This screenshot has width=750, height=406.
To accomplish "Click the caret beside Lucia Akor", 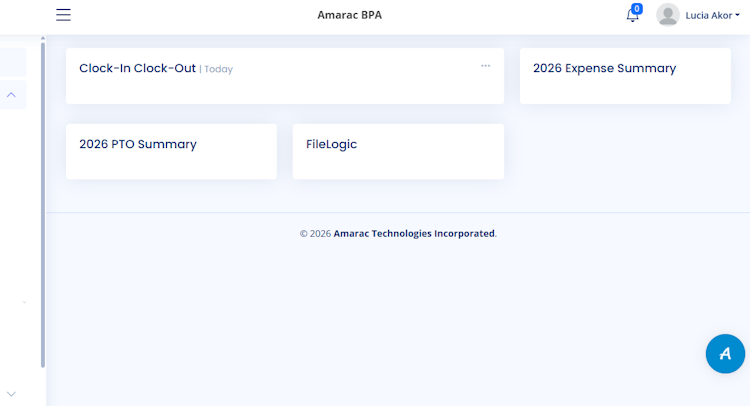I will 738,16.
